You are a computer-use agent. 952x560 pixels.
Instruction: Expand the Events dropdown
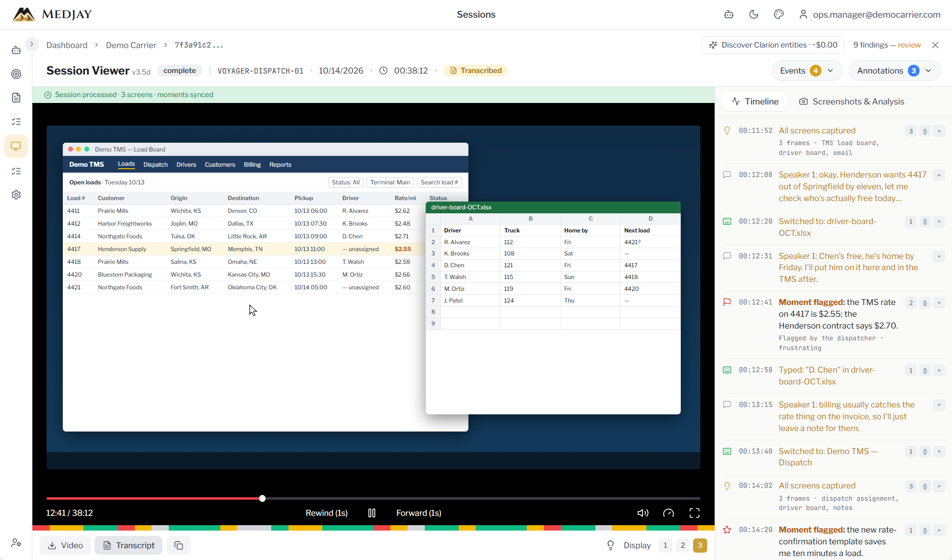click(807, 71)
